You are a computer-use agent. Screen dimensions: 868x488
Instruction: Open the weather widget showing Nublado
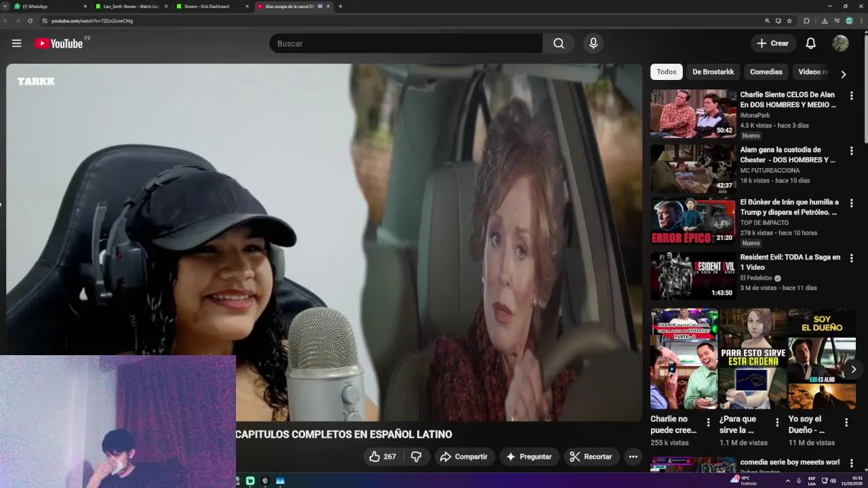pyautogui.click(x=743, y=481)
